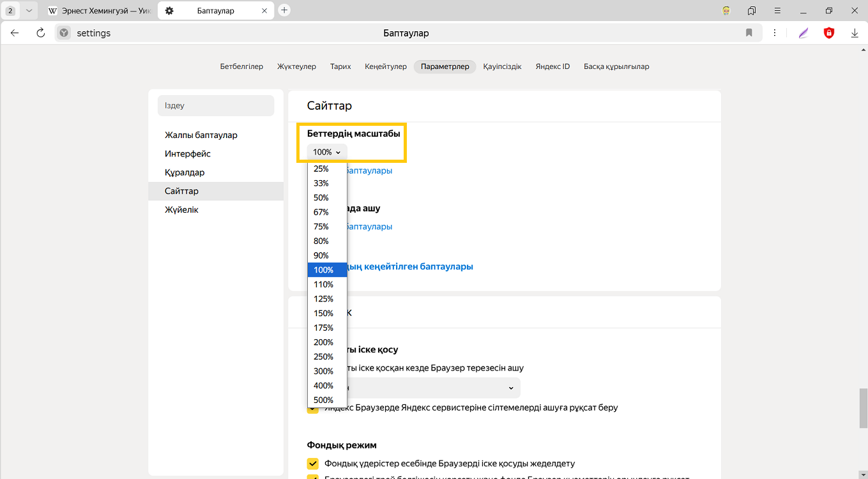Collapse the 100% Беттердің масштабы dropdown
Screen dimensions: 868x479
(x=327, y=152)
